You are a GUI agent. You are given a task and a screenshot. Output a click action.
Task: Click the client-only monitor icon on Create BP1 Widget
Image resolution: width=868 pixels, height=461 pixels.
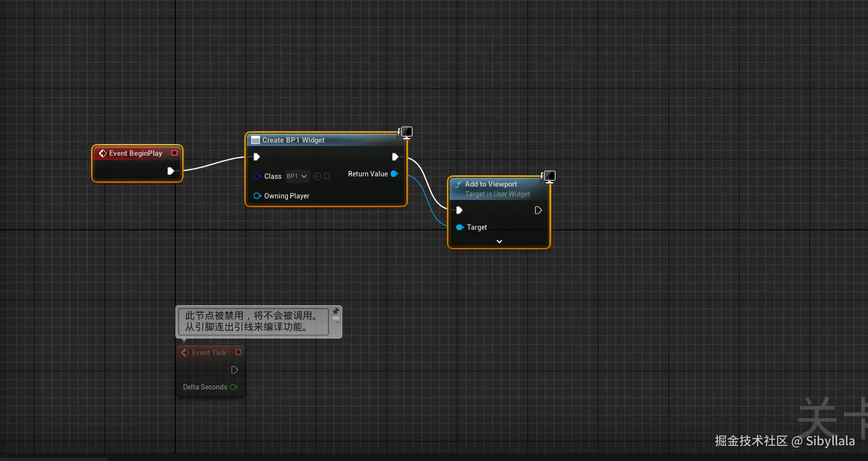406,132
